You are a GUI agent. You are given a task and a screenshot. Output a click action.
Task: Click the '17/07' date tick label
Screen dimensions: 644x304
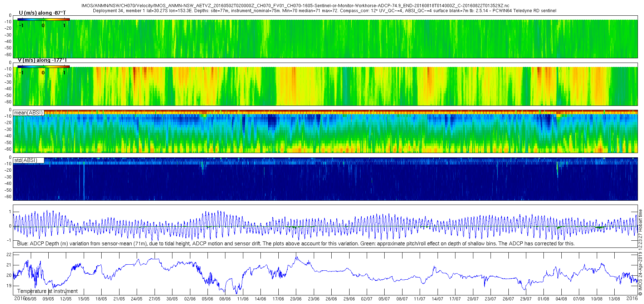(x=455, y=299)
